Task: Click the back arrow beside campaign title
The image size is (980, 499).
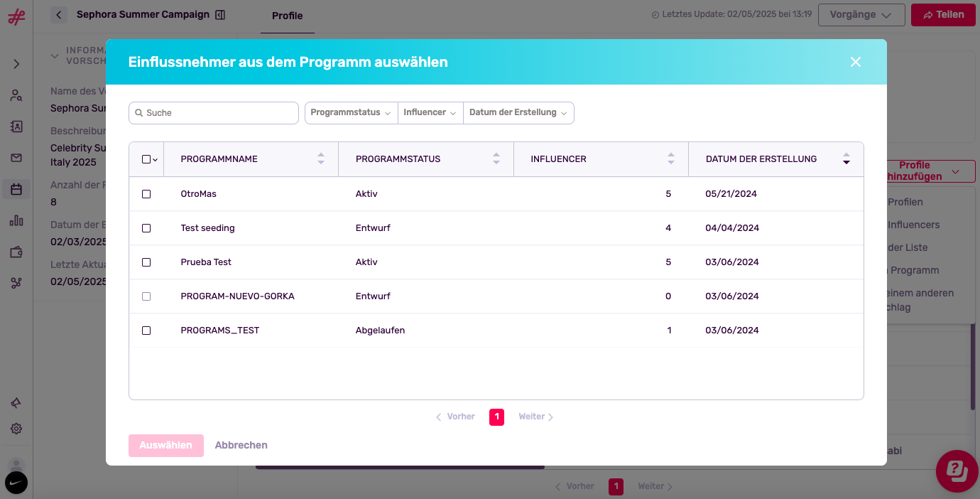Action: tap(59, 15)
